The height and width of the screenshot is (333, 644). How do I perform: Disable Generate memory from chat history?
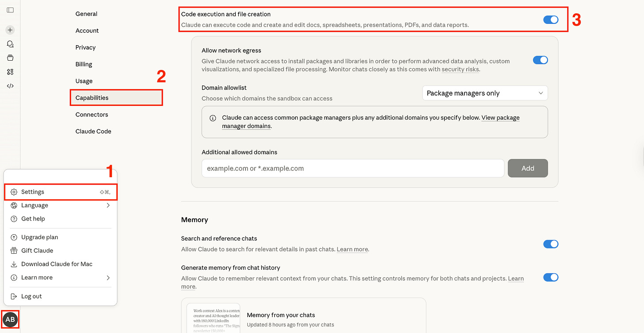pyautogui.click(x=551, y=277)
